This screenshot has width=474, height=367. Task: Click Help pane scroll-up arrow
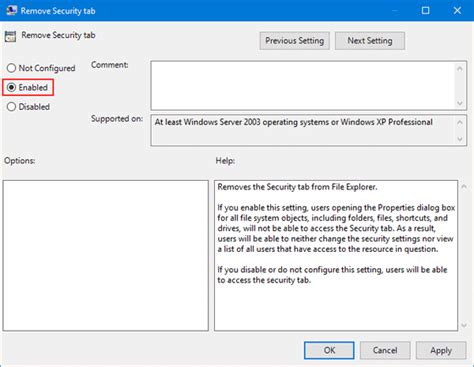coord(464,187)
